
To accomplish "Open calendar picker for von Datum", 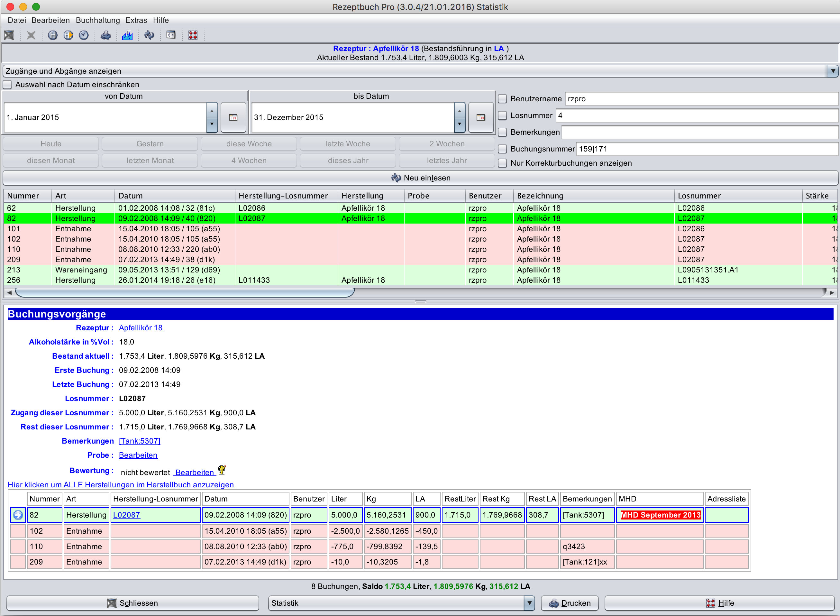I will [233, 117].
